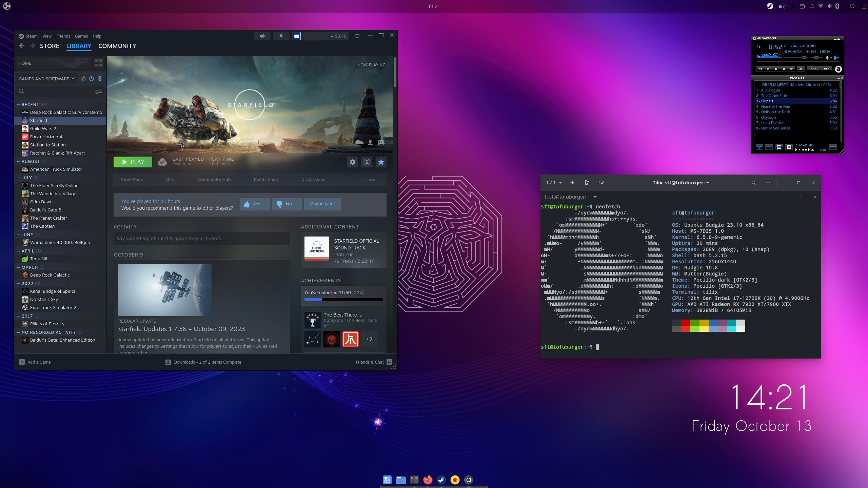Collapse the 2022 category in library

coord(18,284)
